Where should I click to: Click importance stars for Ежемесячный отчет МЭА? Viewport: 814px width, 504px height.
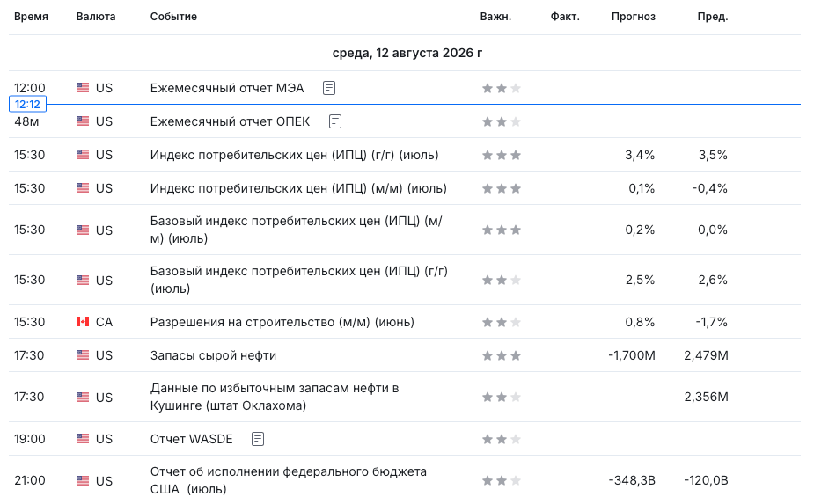502,88
